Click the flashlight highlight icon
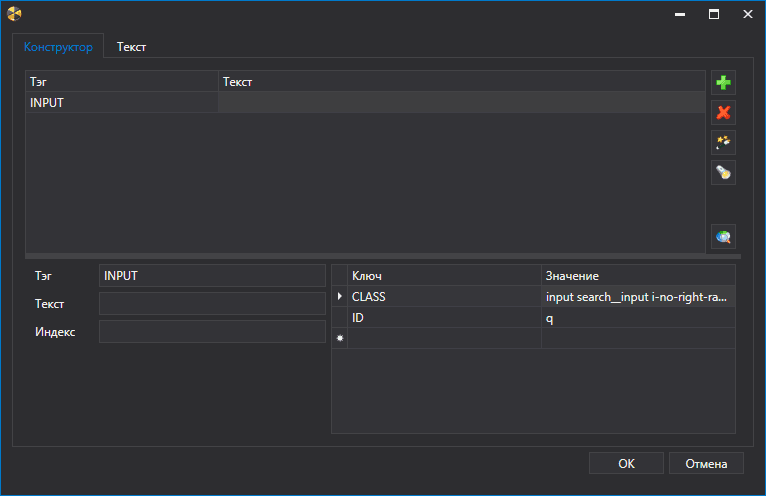The height and width of the screenshot is (496, 766). pyautogui.click(x=723, y=172)
